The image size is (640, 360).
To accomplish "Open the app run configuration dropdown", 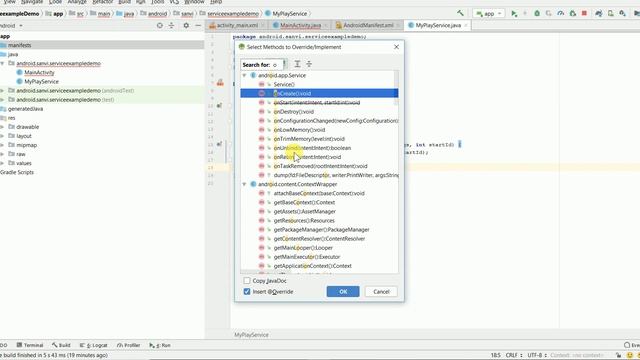I will (x=489, y=13).
